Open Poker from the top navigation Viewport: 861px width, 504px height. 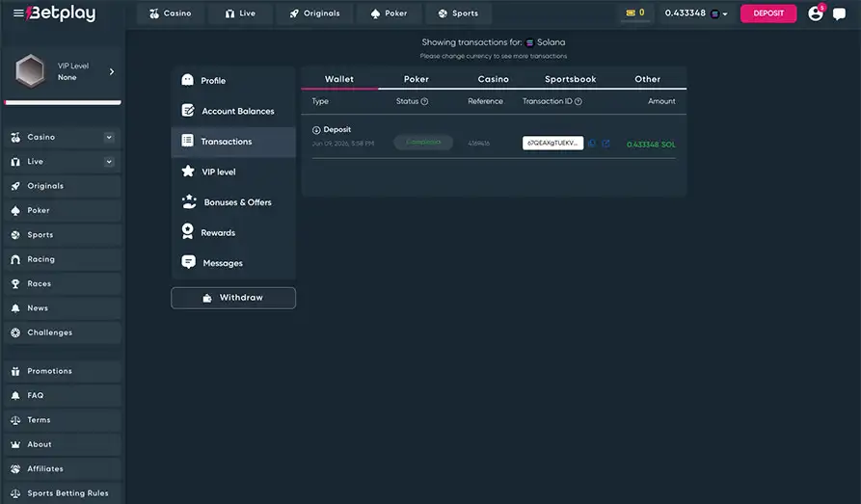point(389,13)
